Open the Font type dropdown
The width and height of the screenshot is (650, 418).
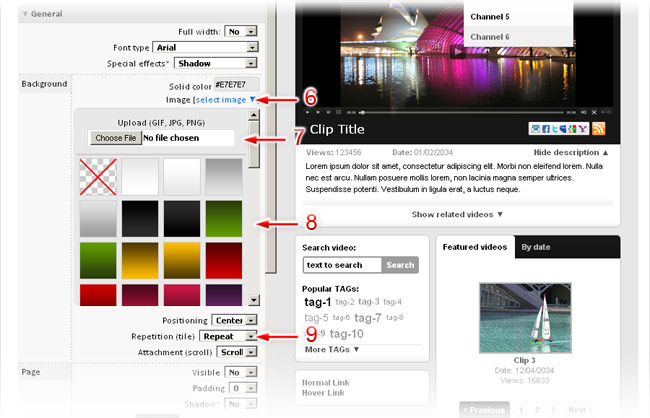tap(251, 47)
